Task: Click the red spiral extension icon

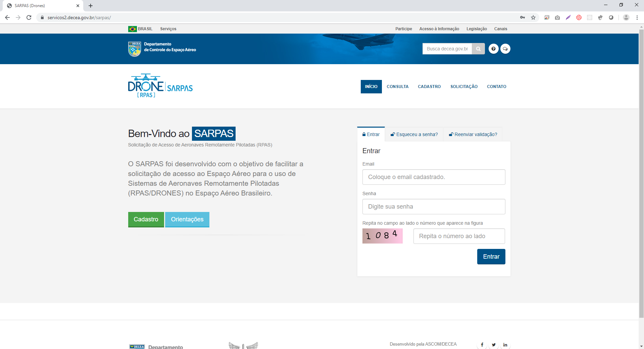Action: point(579,17)
